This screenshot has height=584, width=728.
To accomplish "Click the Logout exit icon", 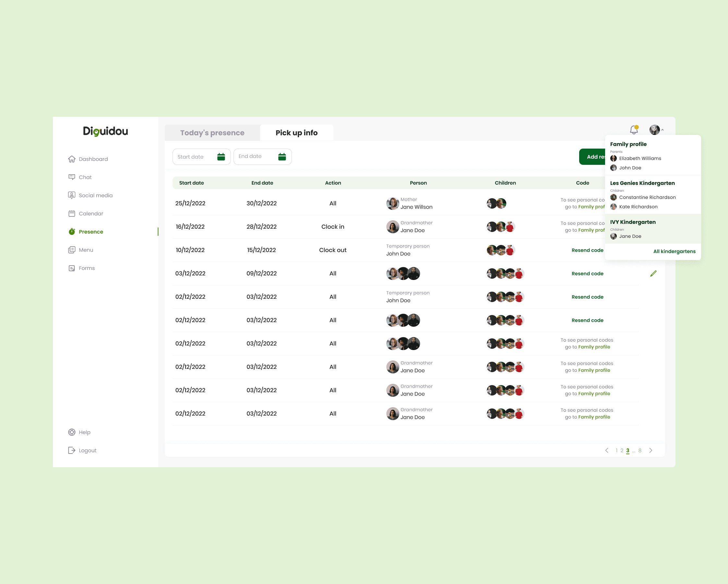I will [x=72, y=451].
